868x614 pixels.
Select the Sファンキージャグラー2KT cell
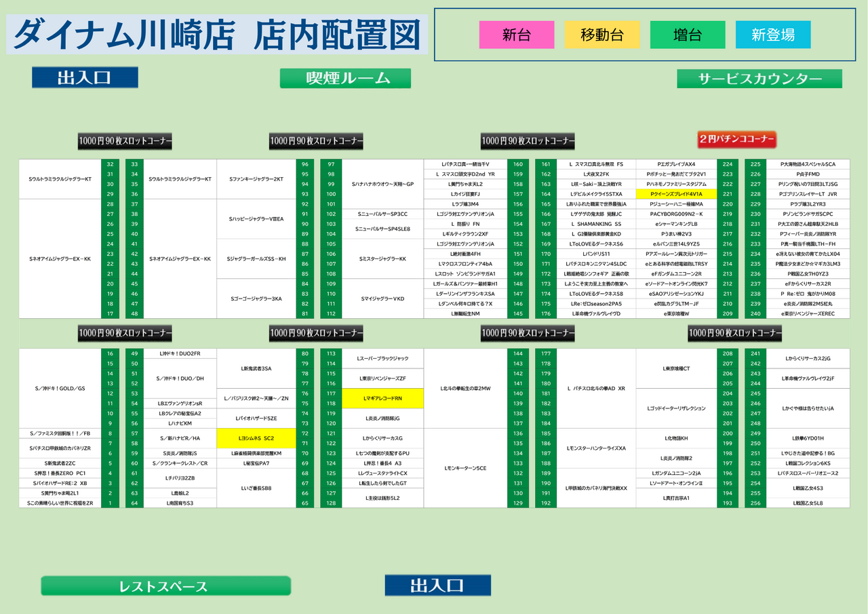pyautogui.click(x=256, y=179)
